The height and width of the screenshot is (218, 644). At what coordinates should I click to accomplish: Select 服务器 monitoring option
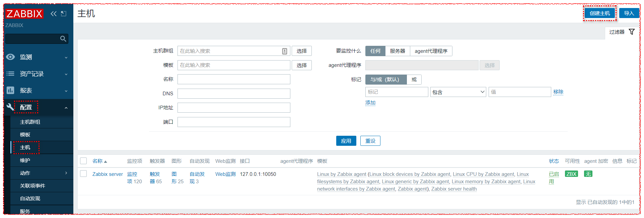point(398,51)
